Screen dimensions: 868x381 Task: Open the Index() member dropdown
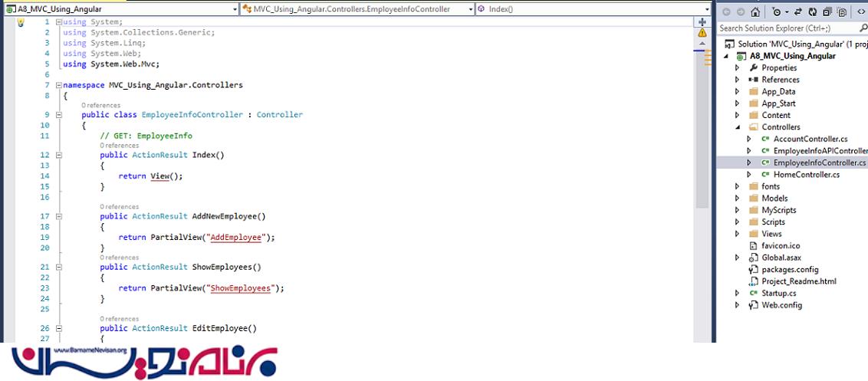707,9
